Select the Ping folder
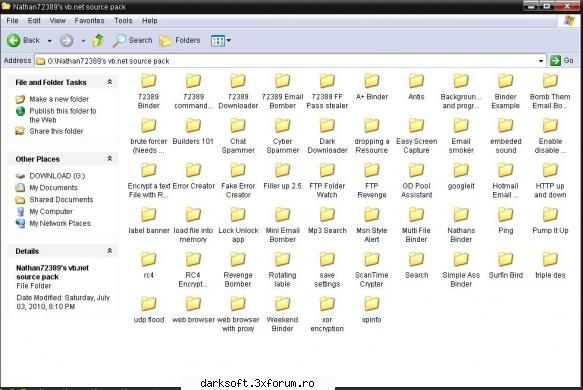The width and height of the screenshot is (583, 390). 506,221
